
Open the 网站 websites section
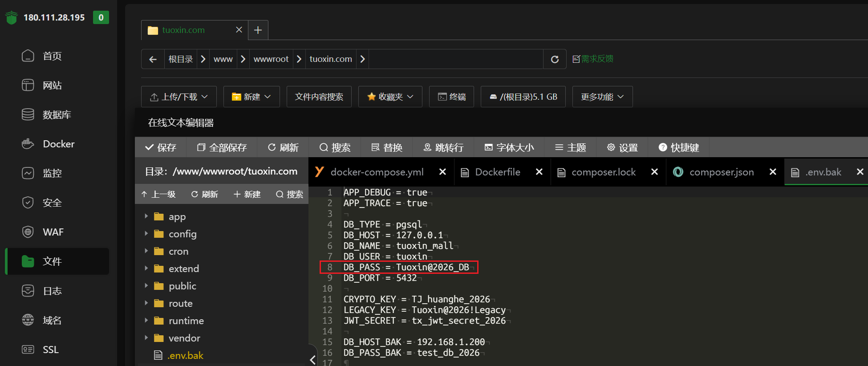(52, 85)
